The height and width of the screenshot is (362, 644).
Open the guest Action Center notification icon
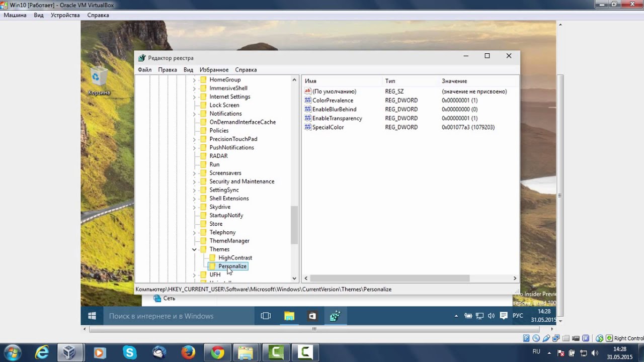pos(504,316)
